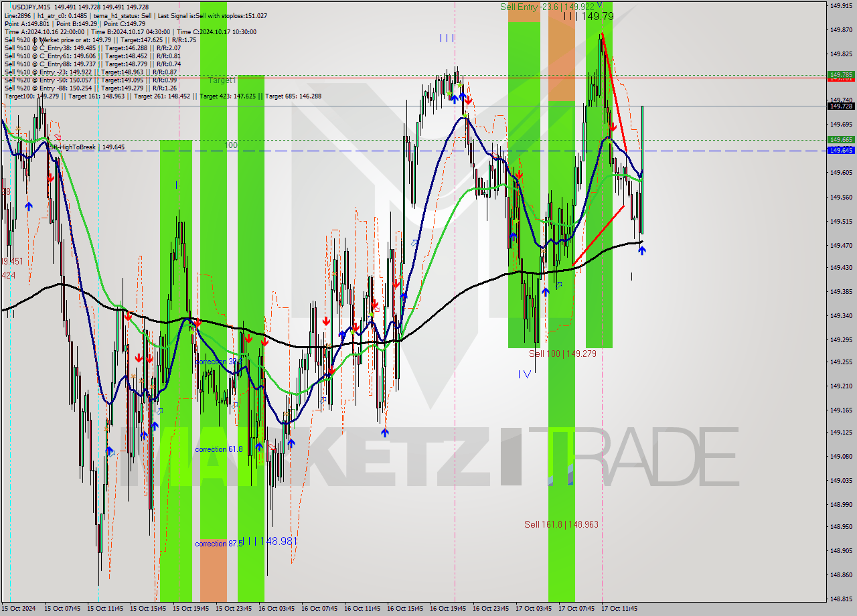This screenshot has height=616, width=857.
Task: Select the 'correction 61.8' label
Action: [219, 449]
